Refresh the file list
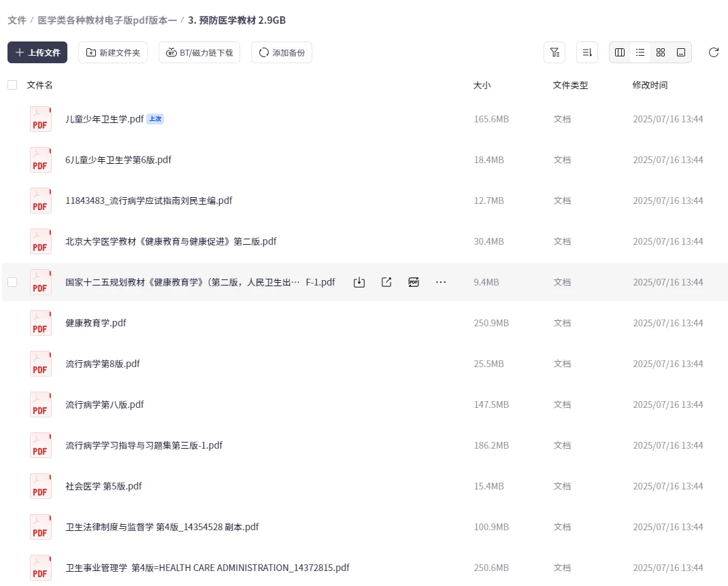 714,52
